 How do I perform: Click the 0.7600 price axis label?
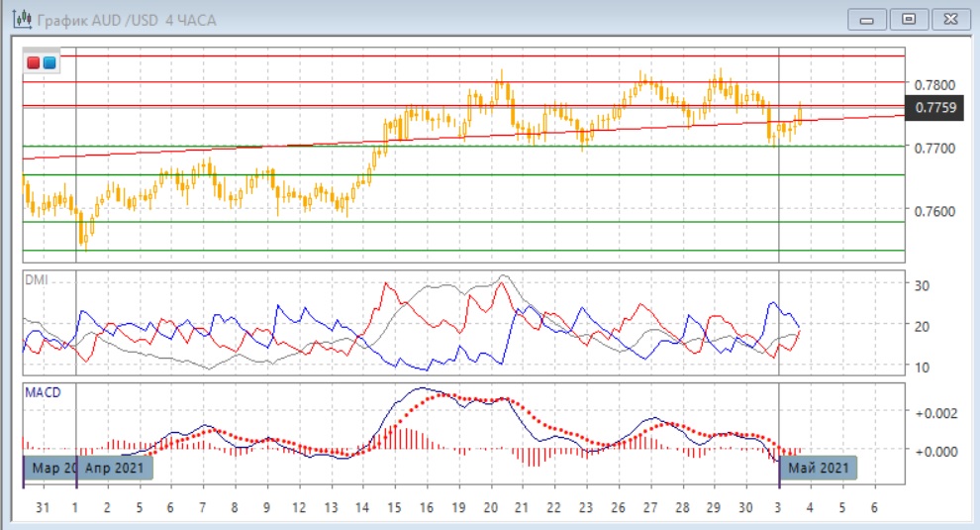pos(935,211)
